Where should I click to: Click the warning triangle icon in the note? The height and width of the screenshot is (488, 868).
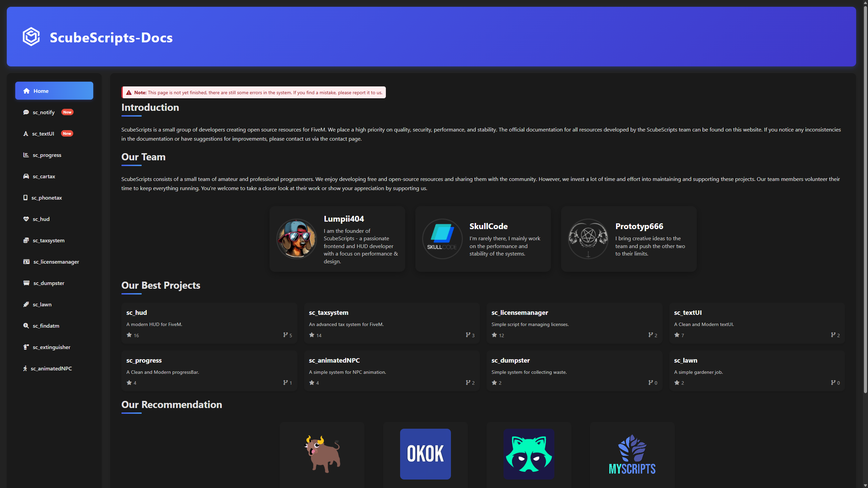point(129,93)
